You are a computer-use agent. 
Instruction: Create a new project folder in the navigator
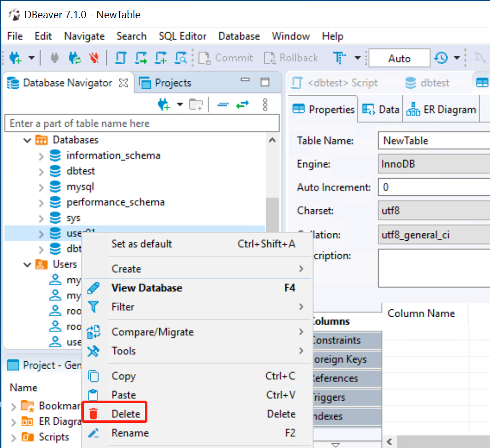[196, 105]
